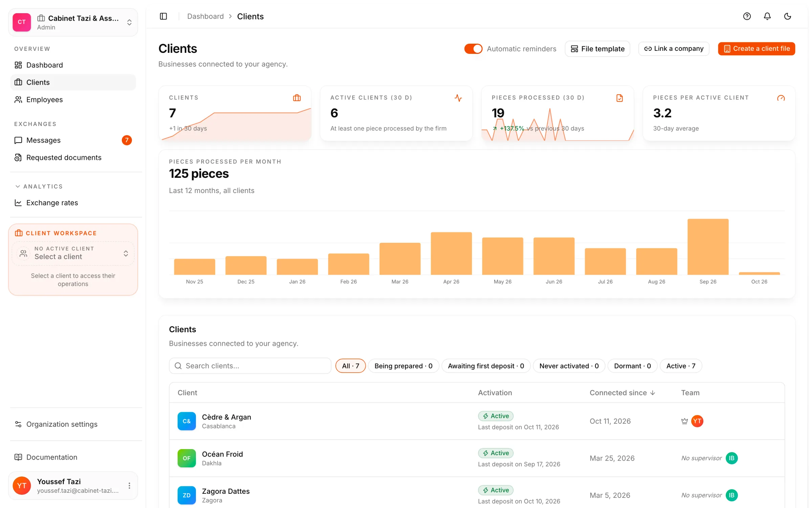Open Employees in the sidebar

pos(73,100)
